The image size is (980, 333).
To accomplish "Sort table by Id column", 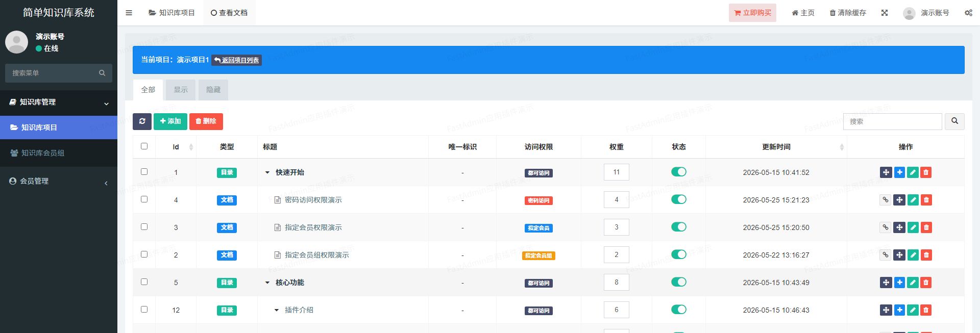I will [x=176, y=147].
